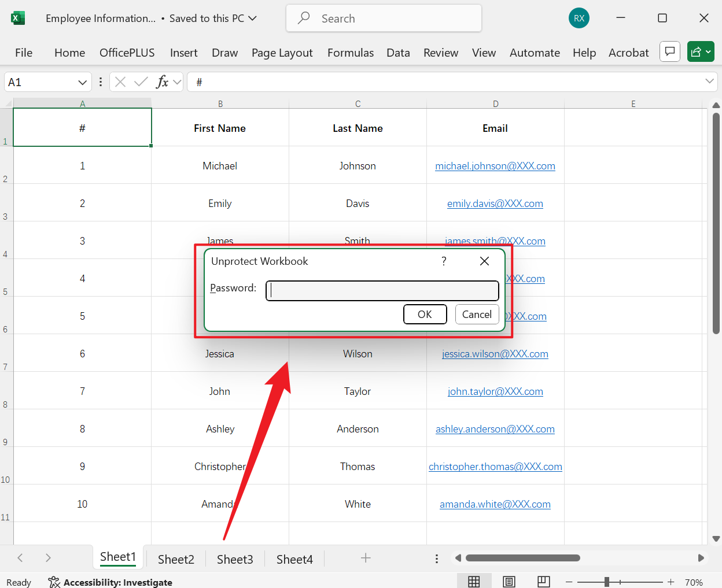The height and width of the screenshot is (588, 722).
Task: Open the Formulas ribbon tab
Action: [350, 52]
